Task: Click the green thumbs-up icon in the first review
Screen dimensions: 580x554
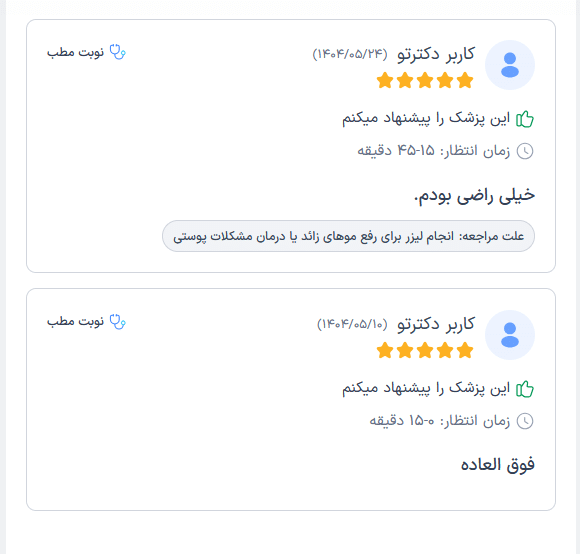Action: [x=525, y=119]
